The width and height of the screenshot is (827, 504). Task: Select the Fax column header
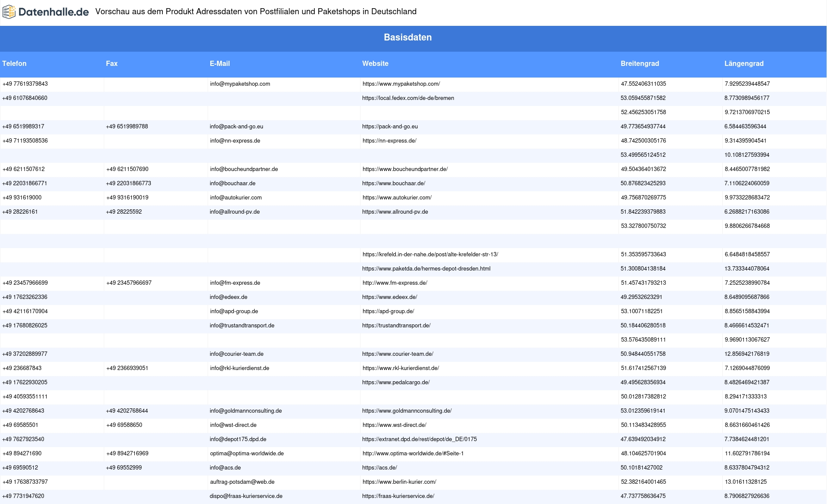tap(112, 63)
